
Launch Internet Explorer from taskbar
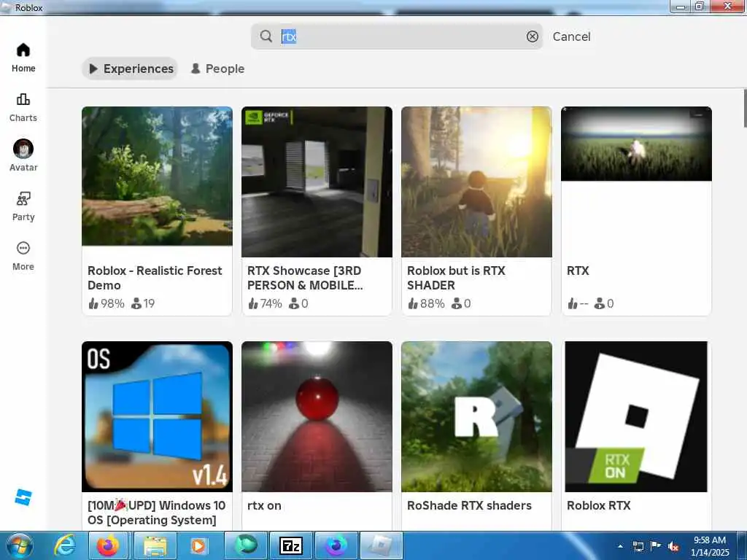click(64, 545)
